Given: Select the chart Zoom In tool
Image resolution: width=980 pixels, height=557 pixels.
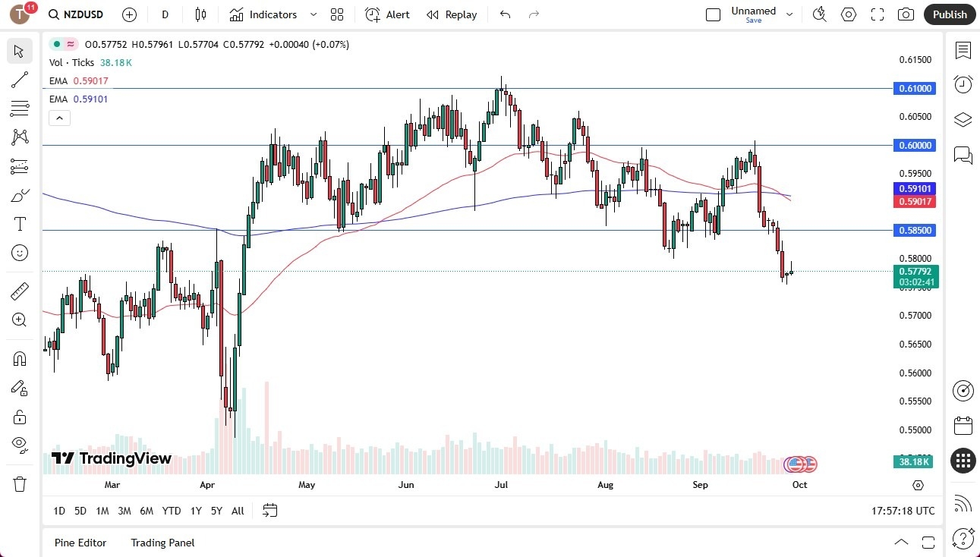Looking at the screenshot, I should (x=20, y=319).
